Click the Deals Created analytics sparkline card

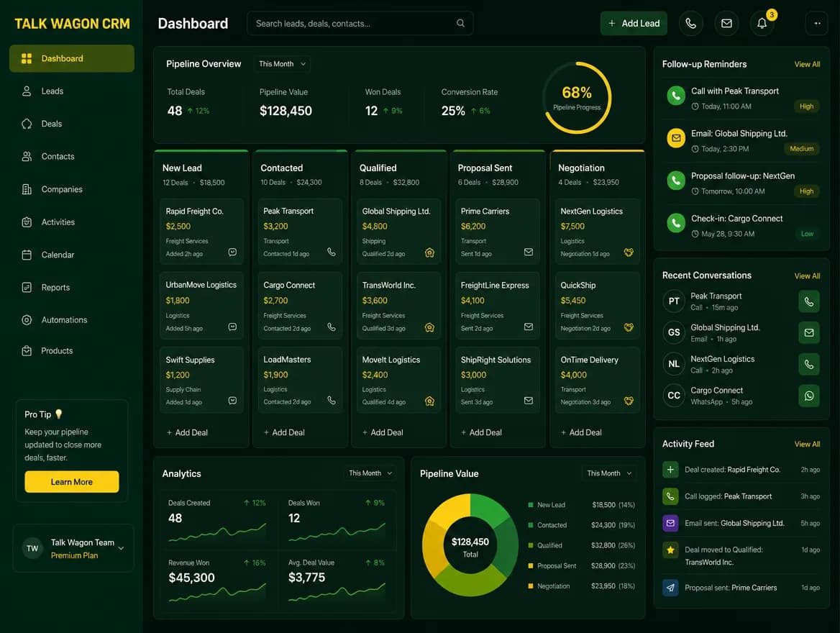pyautogui.click(x=216, y=520)
